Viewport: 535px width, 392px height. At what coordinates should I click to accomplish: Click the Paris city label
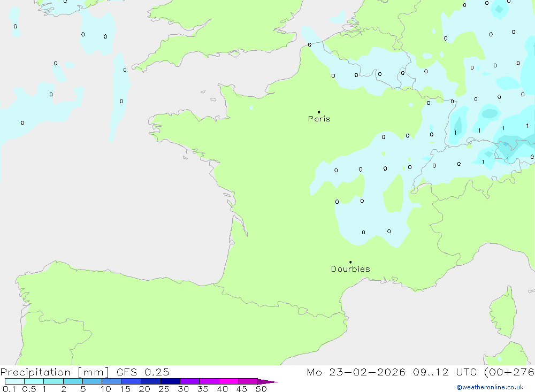[x=319, y=119]
